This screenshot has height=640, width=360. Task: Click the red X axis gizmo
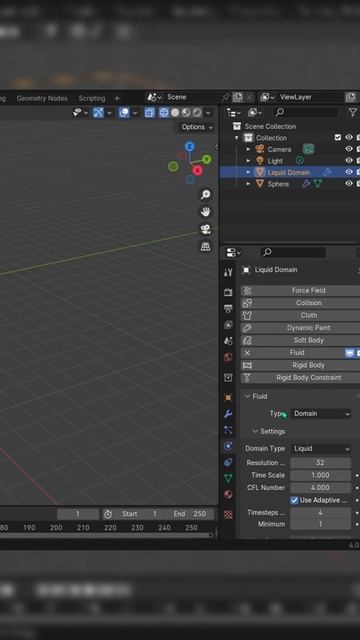[198, 170]
